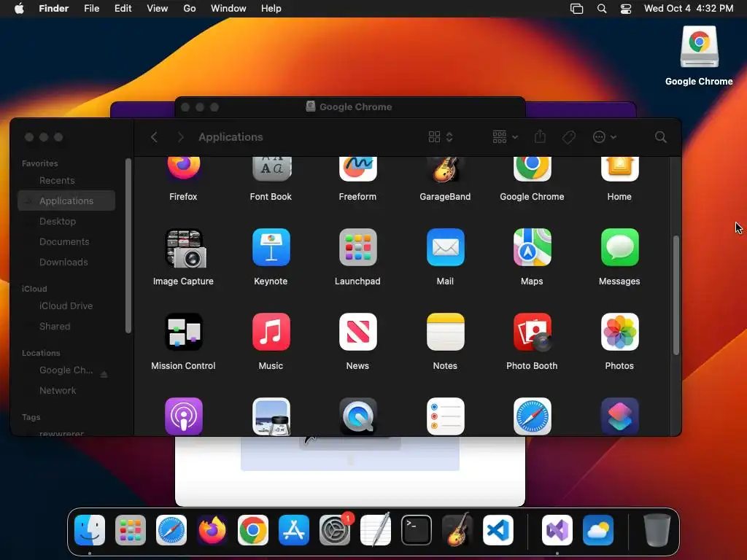Click the date and time in menu bar
The width and height of the screenshot is (747, 560).
coord(689,9)
